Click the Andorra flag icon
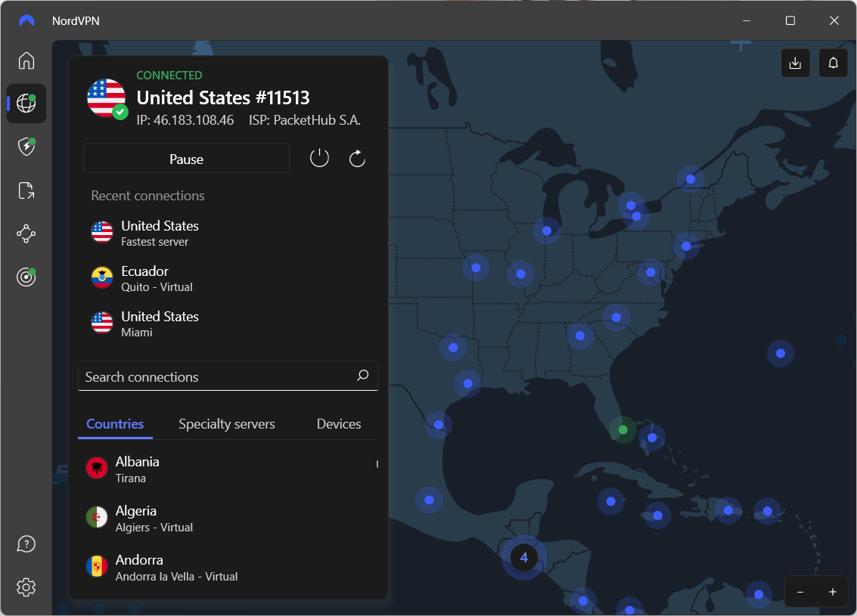The width and height of the screenshot is (857, 616). pyautogui.click(x=97, y=566)
